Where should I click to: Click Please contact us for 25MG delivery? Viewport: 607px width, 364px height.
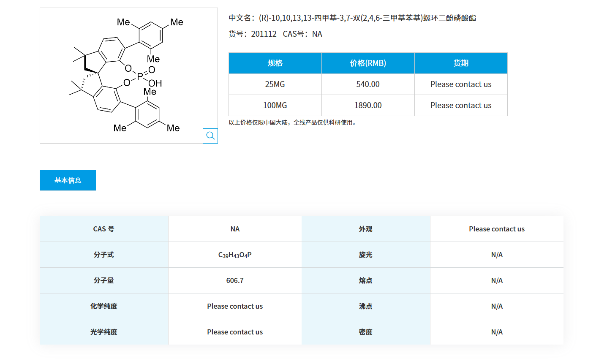click(x=460, y=84)
